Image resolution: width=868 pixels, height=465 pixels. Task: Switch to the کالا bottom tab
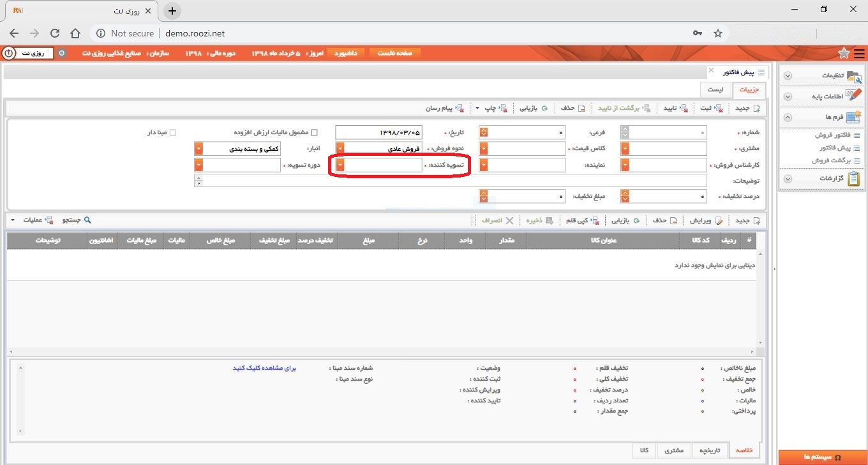click(644, 450)
